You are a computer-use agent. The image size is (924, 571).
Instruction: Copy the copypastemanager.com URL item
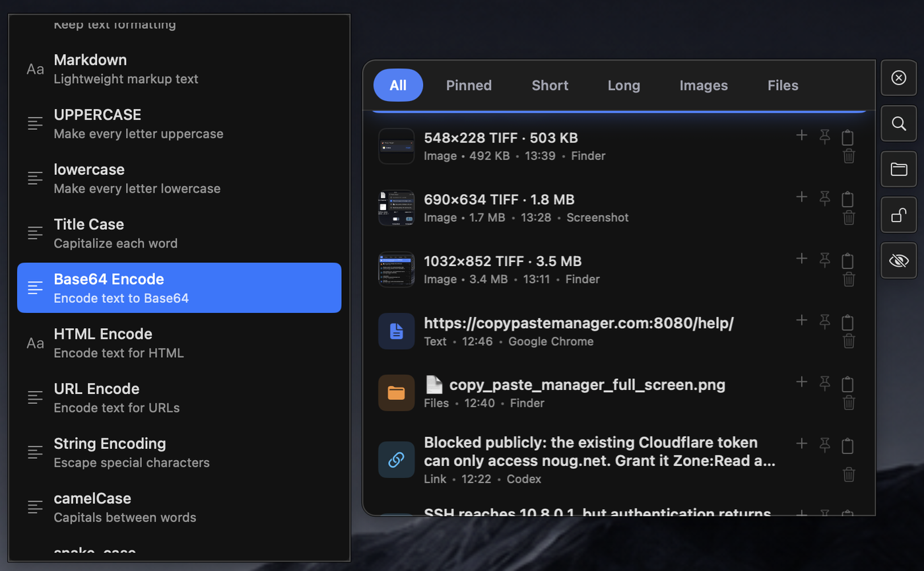click(x=848, y=322)
